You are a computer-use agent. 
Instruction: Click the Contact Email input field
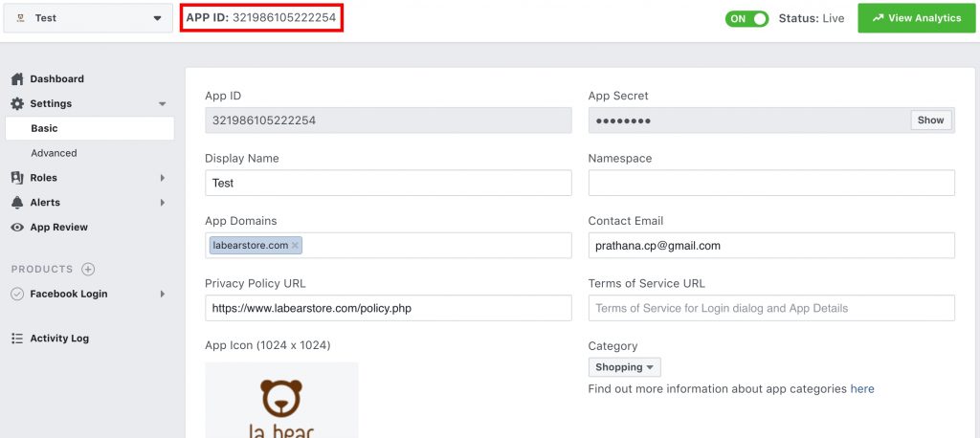[771, 246]
